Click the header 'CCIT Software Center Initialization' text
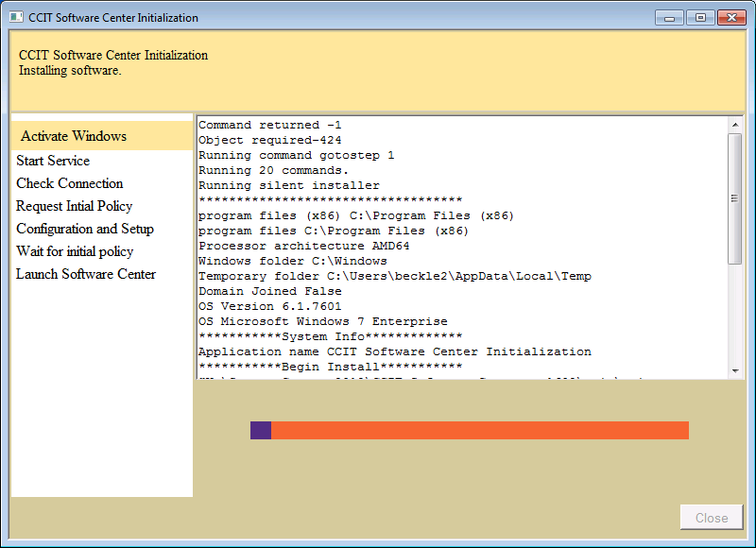 (113, 55)
